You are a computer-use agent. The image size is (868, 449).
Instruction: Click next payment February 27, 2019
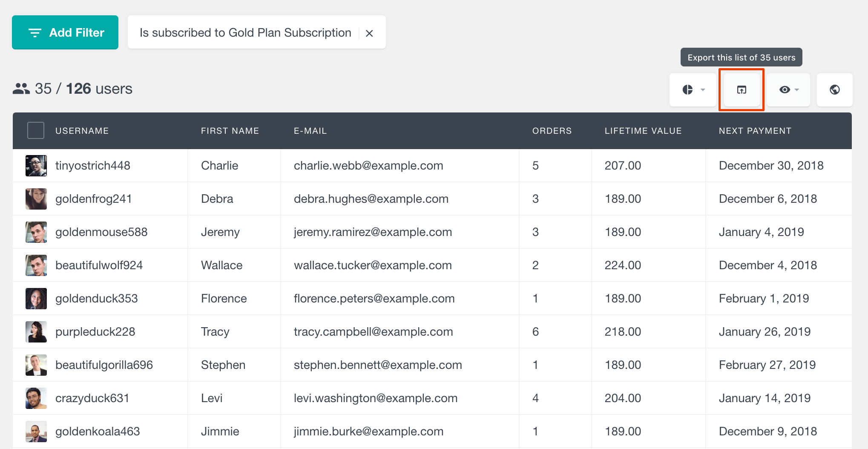pos(767,365)
